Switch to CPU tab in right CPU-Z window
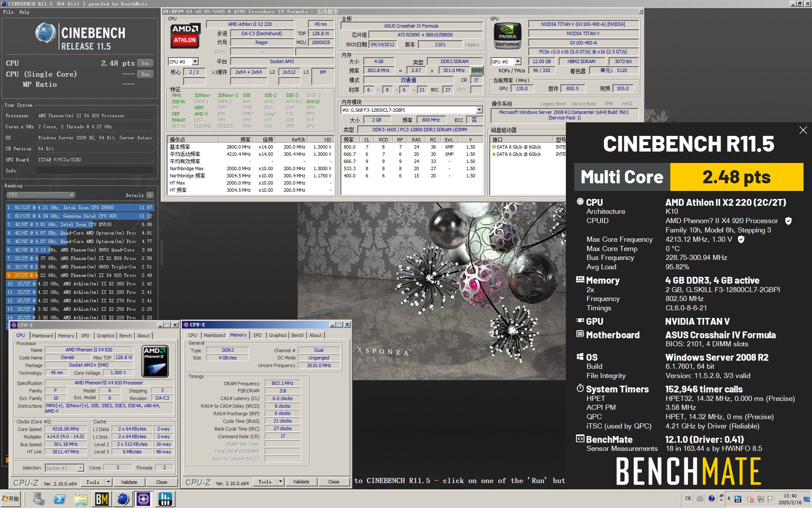The width and height of the screenshot is (812, 508). (192, 335)
